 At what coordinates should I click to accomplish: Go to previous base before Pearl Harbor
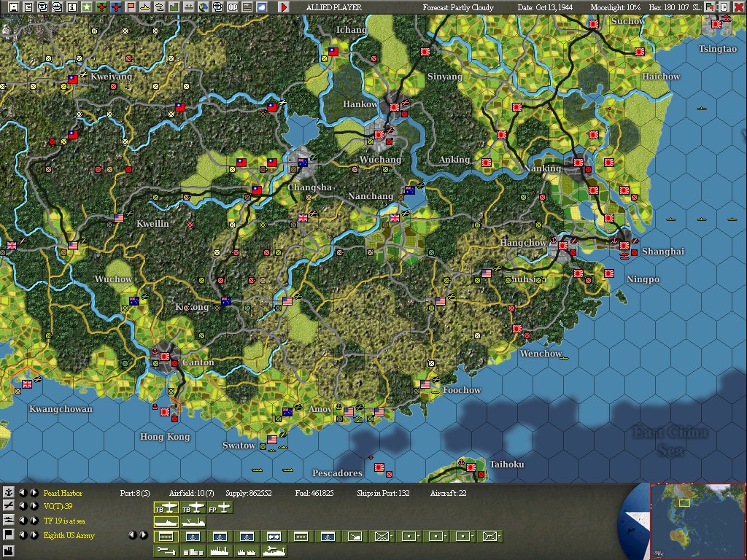[23, 492]
